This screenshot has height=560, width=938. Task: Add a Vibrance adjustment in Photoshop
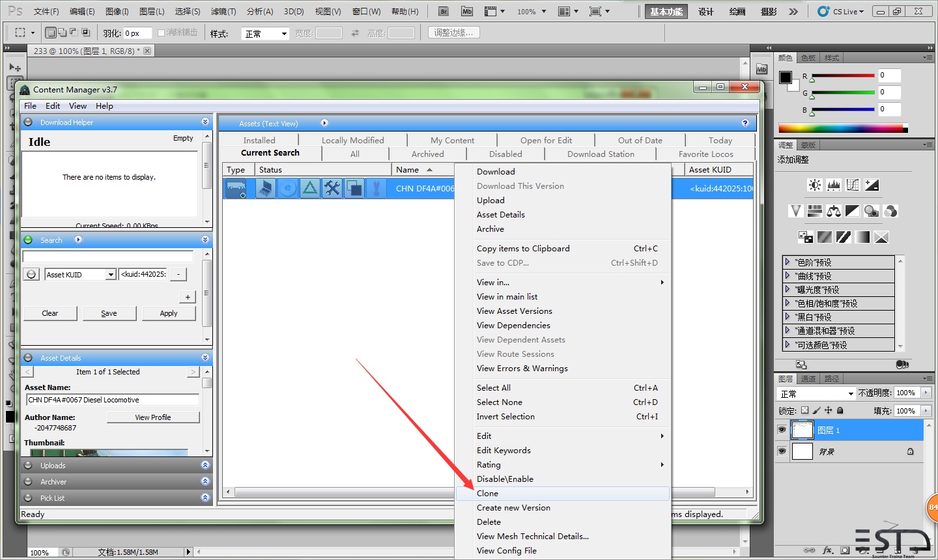[795, 211]
